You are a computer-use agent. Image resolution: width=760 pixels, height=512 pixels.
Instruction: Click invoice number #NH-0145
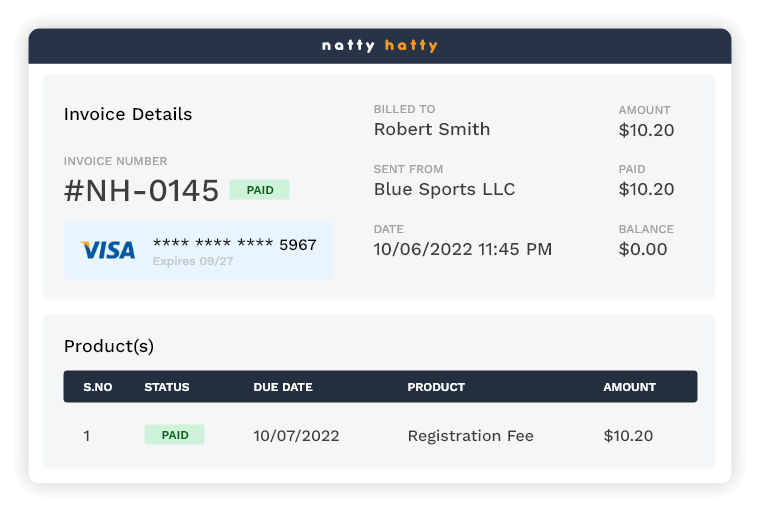(x=141, y=191)
